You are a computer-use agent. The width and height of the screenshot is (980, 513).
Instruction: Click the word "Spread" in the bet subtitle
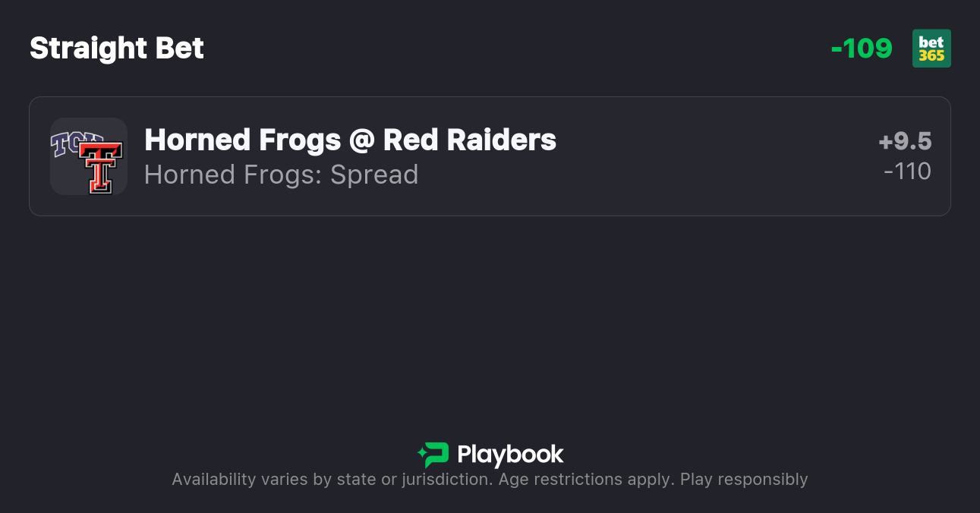tap(374, 175)
